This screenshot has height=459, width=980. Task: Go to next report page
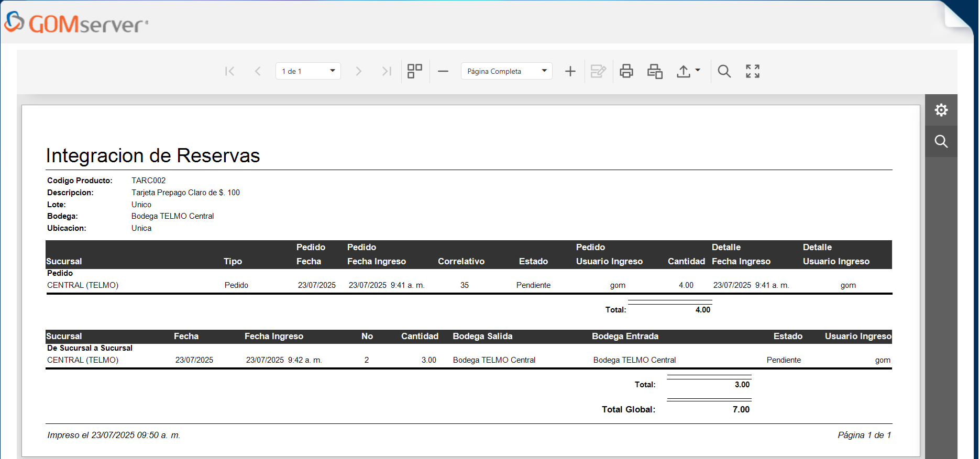pos(358,71)
